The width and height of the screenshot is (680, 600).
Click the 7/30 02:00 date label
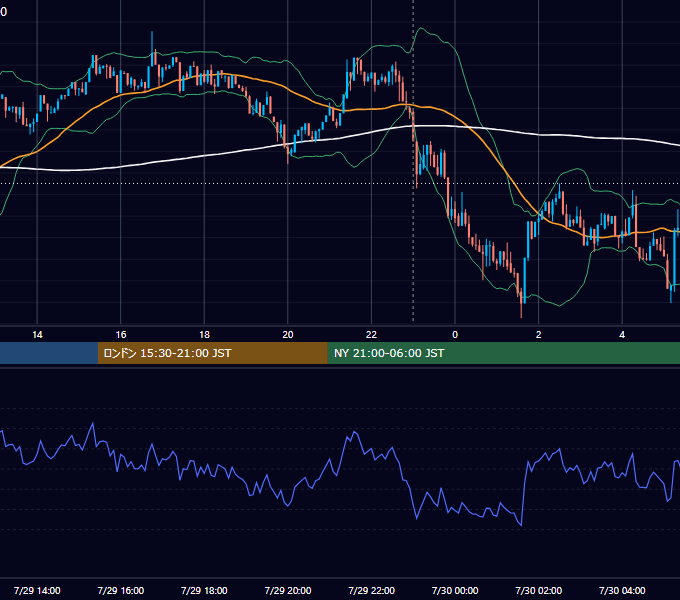click(x=539, y=590)
